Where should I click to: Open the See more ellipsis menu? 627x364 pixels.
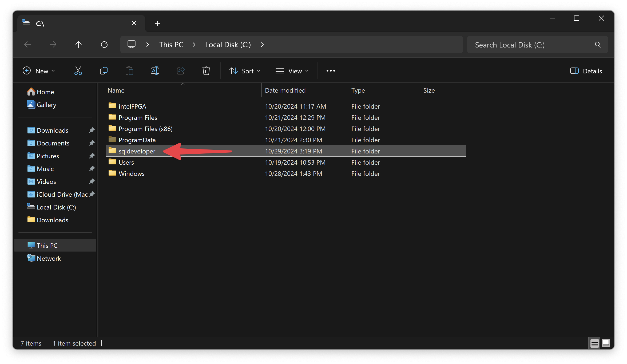(331, 71)
